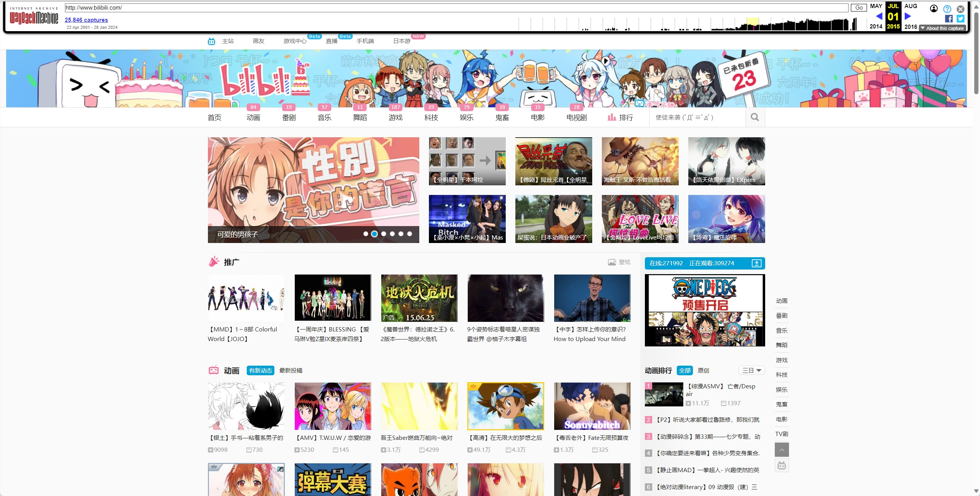Viewport: 980px width, 496px height.
Task: Switch to the 番剧 category tab
Action: tap(289, 117)
